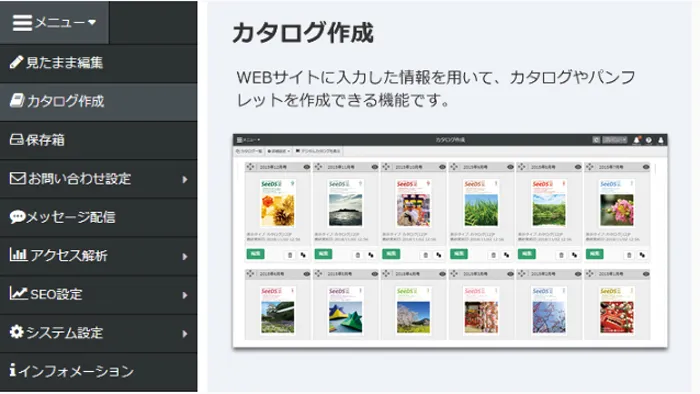
Task: Open the dropdown next to the refresh icon
Action: tap(615, 140)
